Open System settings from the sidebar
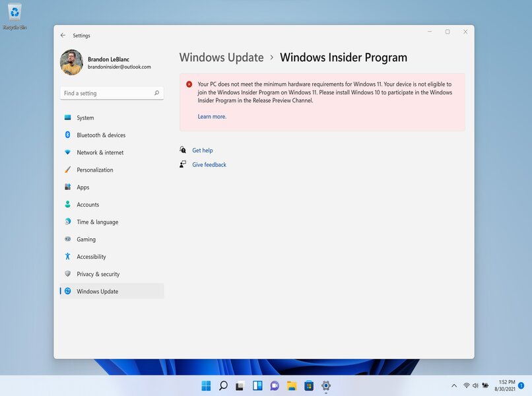The height and width of the screenshot is (396, 532). coord(86,117)
